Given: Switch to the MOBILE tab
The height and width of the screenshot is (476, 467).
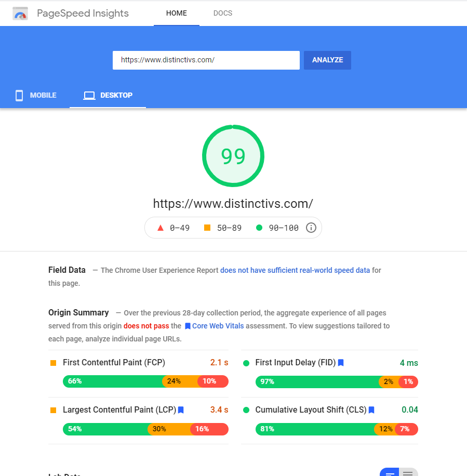Looking at the screenshot, I should [36, 96].
